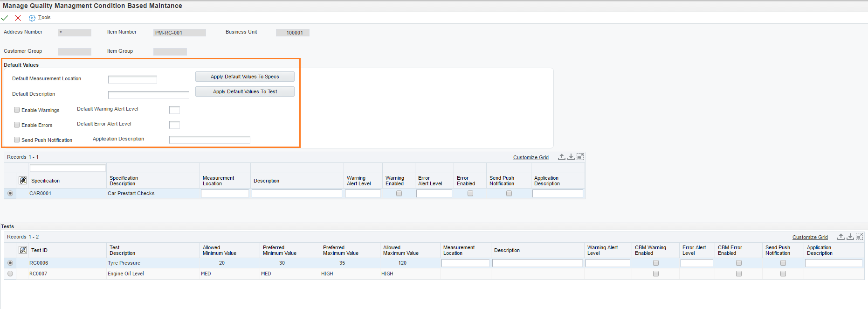
Task: Open Customize Grid link for Tests grid
Action: (x=810, y=237)
